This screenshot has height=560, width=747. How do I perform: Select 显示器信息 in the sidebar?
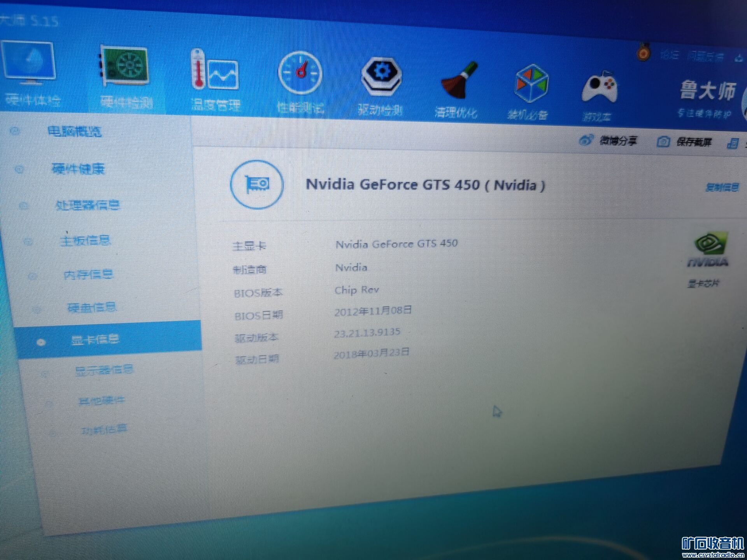104,370
